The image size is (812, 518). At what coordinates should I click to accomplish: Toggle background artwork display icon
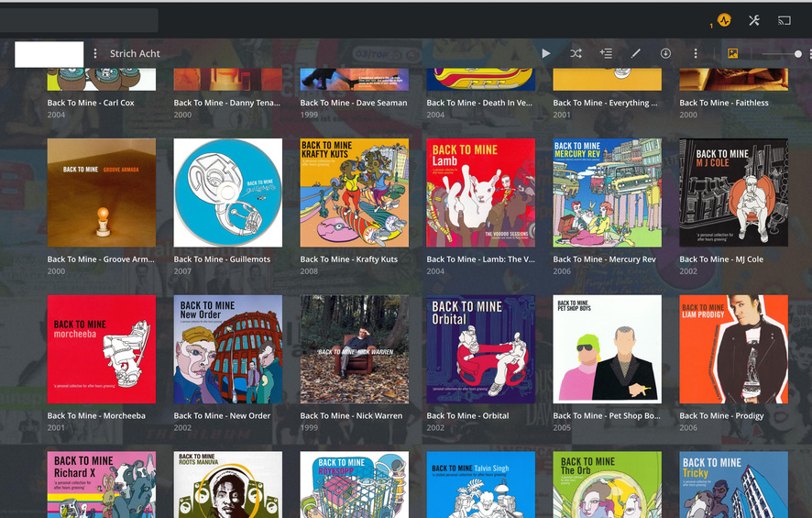click(733, 53)
